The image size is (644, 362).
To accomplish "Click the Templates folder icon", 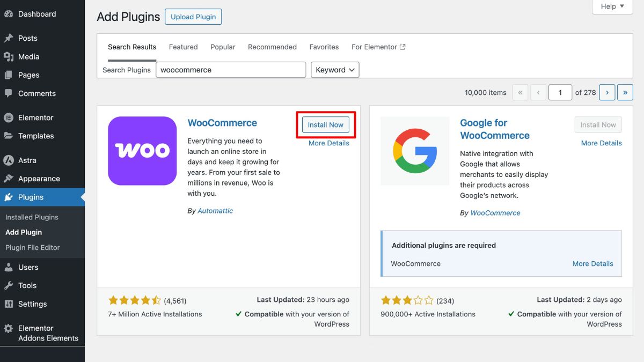I will 9,136.
